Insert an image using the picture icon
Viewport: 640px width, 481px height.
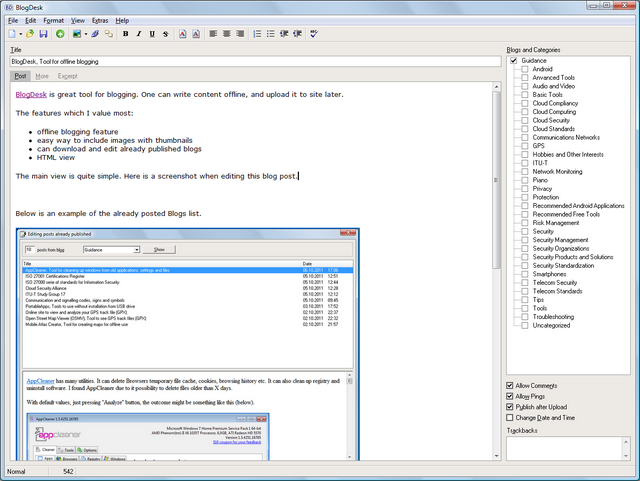tap(77, 34)
